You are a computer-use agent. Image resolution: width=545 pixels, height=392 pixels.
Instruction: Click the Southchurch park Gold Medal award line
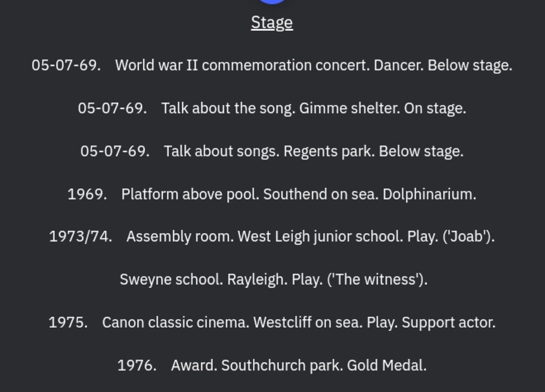pos(272,365)
